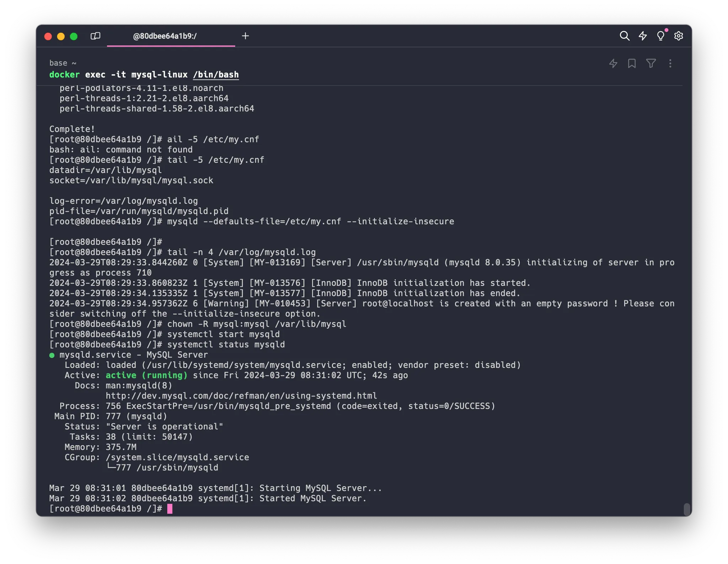The width and height of the screenshot is (728, 564).
Task: Click the block's lightning AI icon
Action: 613,64
